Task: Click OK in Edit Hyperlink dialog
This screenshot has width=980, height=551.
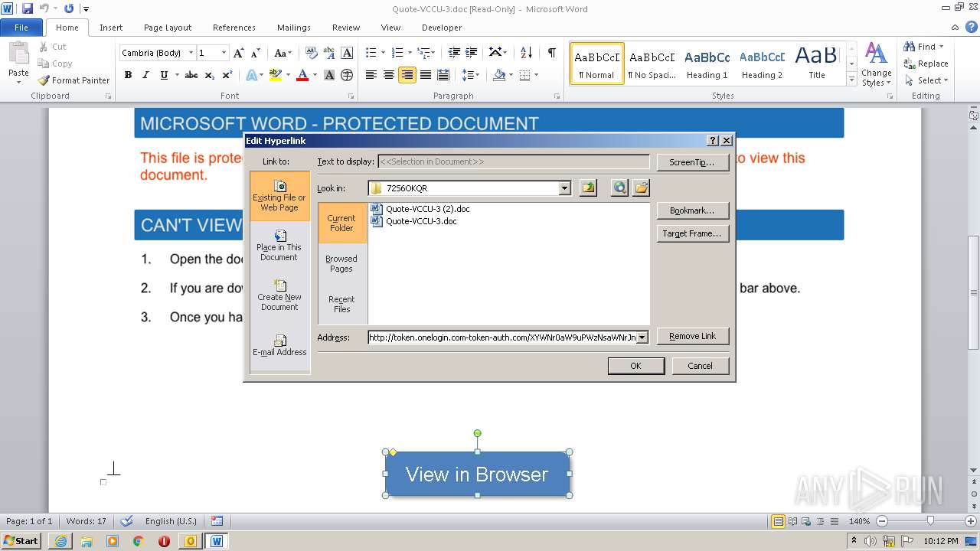Action: 635,366
